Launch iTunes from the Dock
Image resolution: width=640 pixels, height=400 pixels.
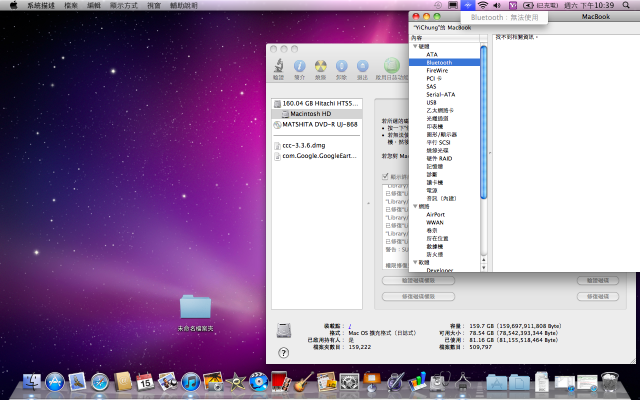click(x=190, y=382)
